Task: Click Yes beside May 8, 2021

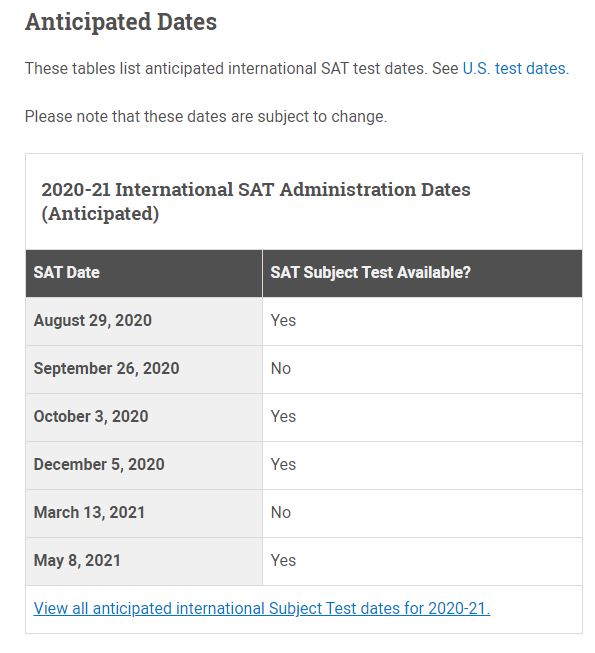Action: 283,561
